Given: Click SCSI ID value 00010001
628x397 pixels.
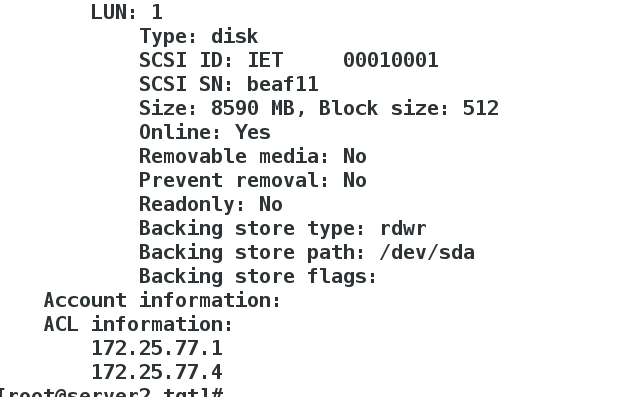Looking at the screenshot, I should 391,60.
